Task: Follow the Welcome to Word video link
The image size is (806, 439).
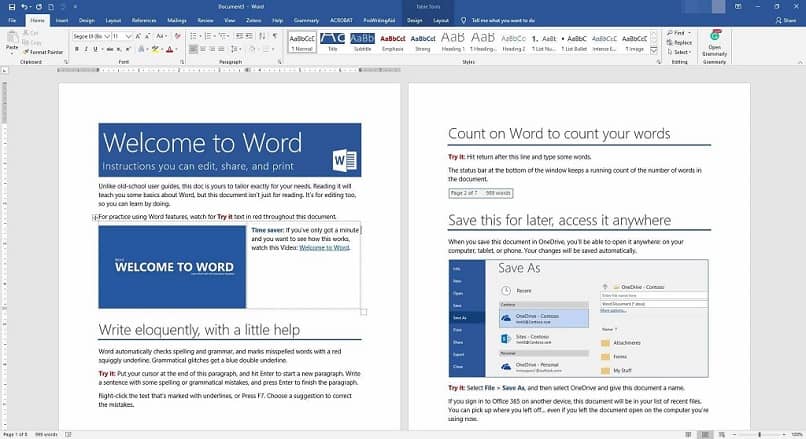Action: coord(324,247)
